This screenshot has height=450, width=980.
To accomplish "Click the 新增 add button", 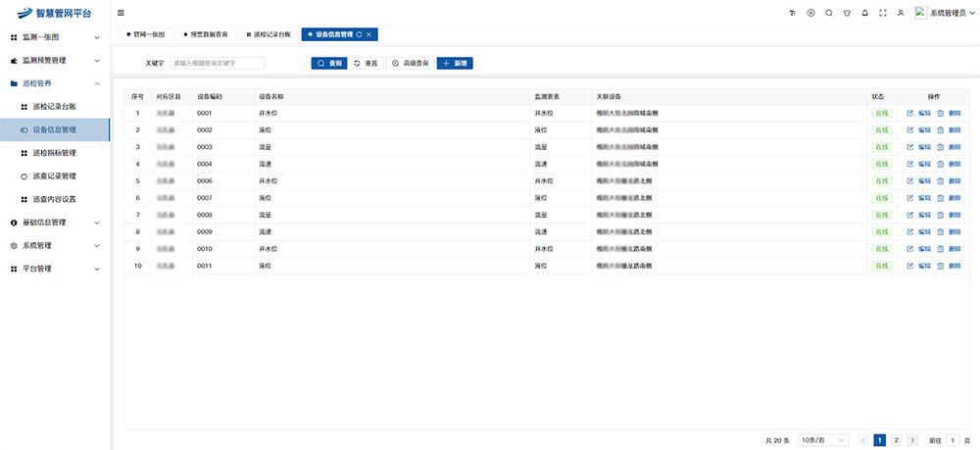I will click(x=455, y=63).
